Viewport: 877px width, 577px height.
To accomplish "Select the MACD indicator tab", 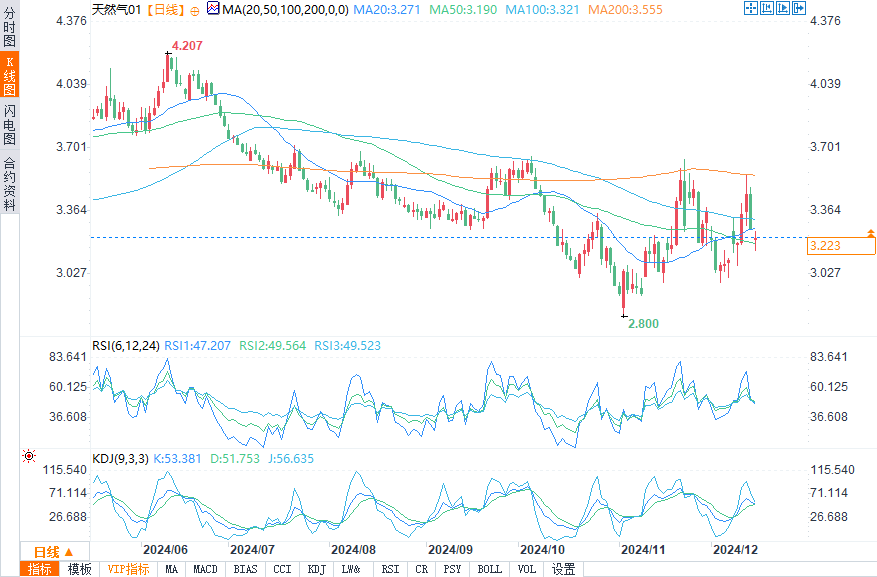I will coord(205,569).
